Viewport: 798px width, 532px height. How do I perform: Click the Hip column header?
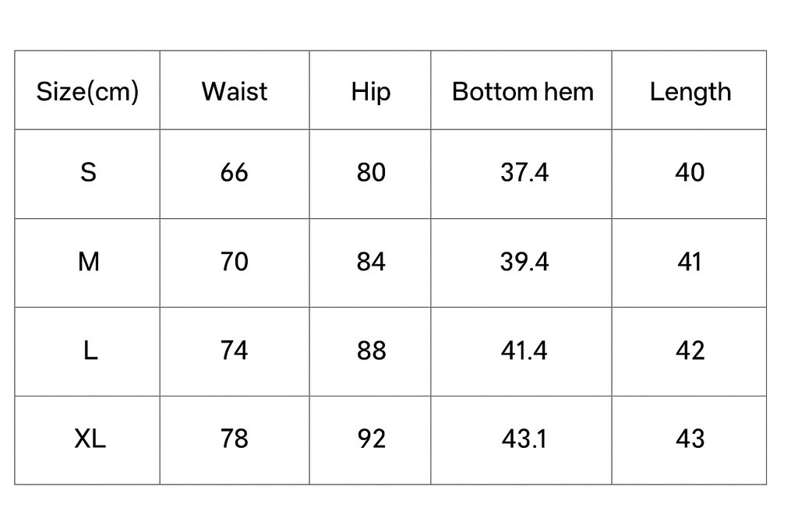tap(370, 91)
